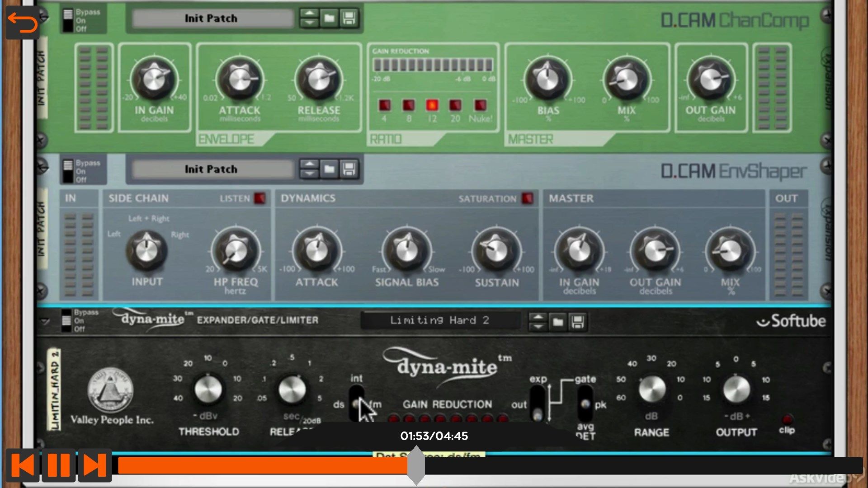Click the Softube logo
The image size is (868, 488).
pyautogui.click(x=791, y=321)
